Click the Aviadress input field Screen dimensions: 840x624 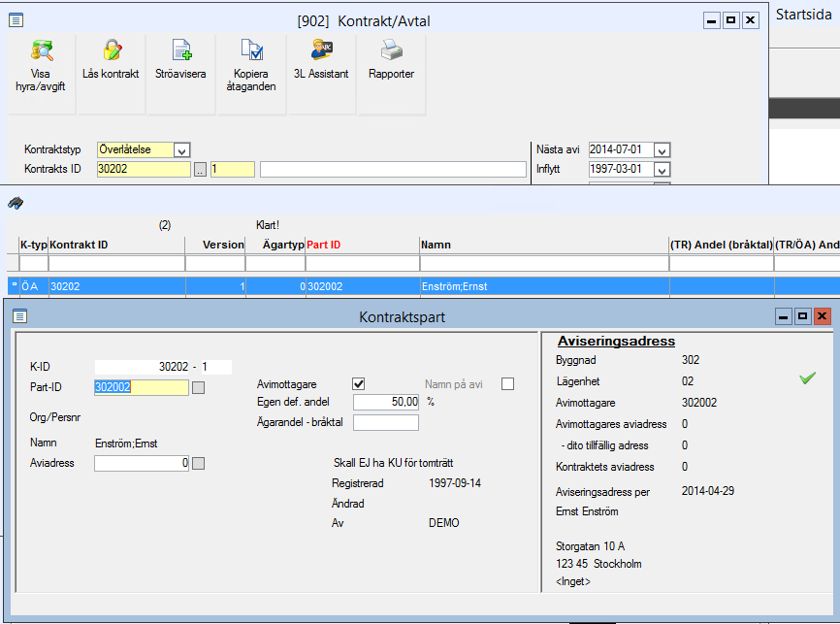[x=142, y=463]
